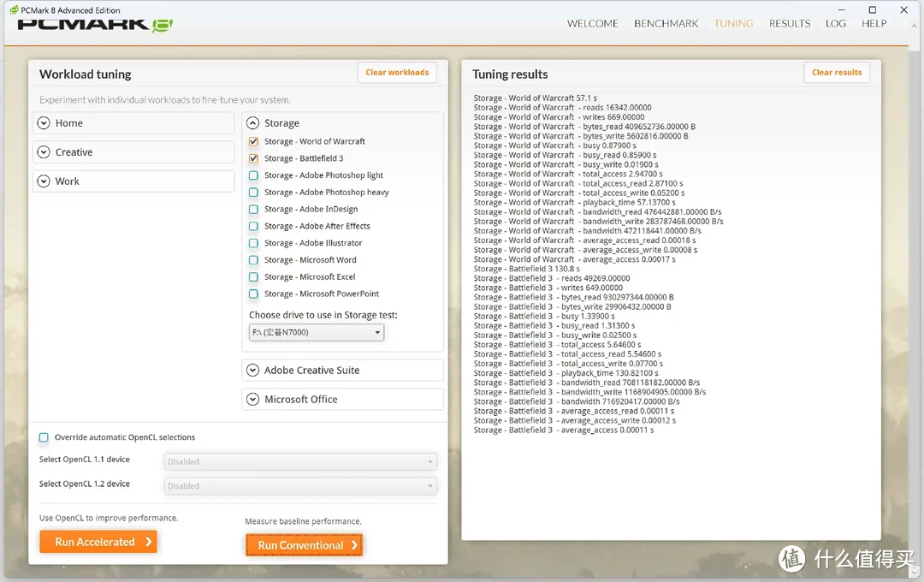Start Run Conventional
924x582 pixels.
pos(304,545)
